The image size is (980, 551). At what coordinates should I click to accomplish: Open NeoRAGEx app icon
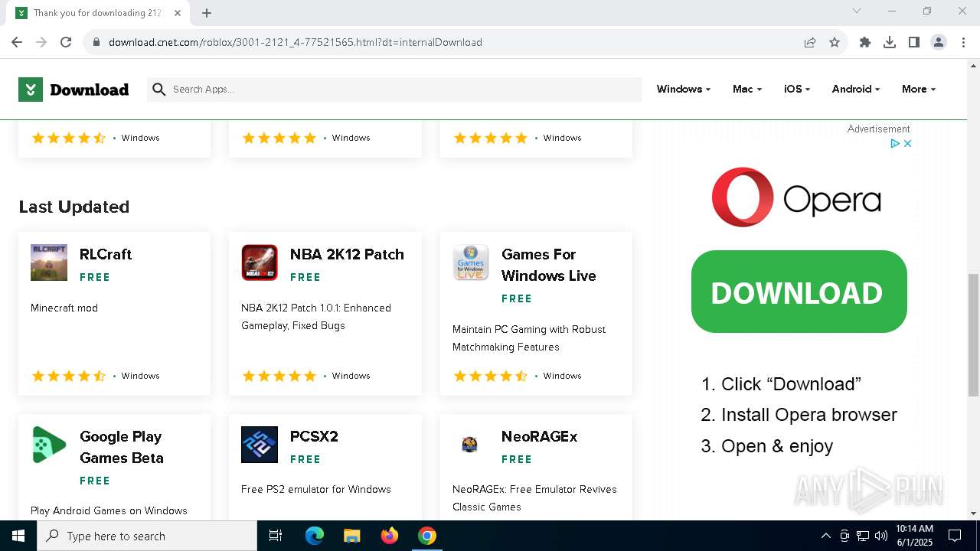click(x=471, y=445)
